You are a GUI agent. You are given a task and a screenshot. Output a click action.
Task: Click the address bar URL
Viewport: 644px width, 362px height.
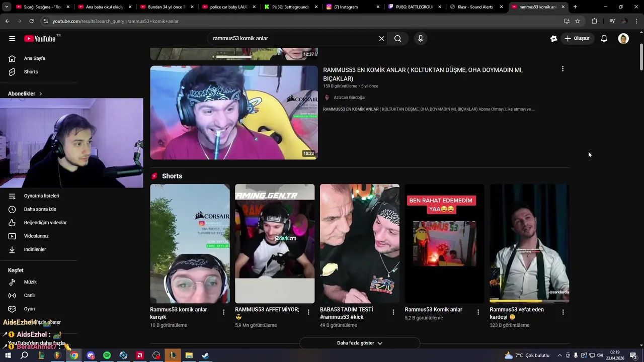pos(116,21)
